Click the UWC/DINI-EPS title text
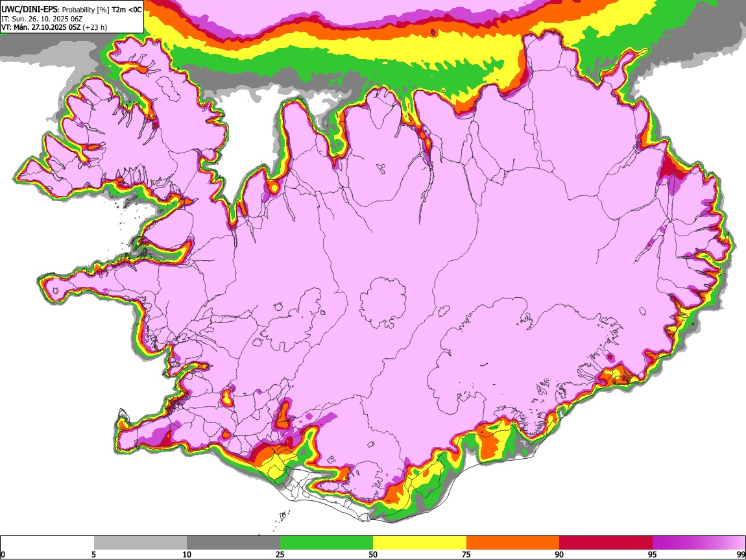 (29, 9)
